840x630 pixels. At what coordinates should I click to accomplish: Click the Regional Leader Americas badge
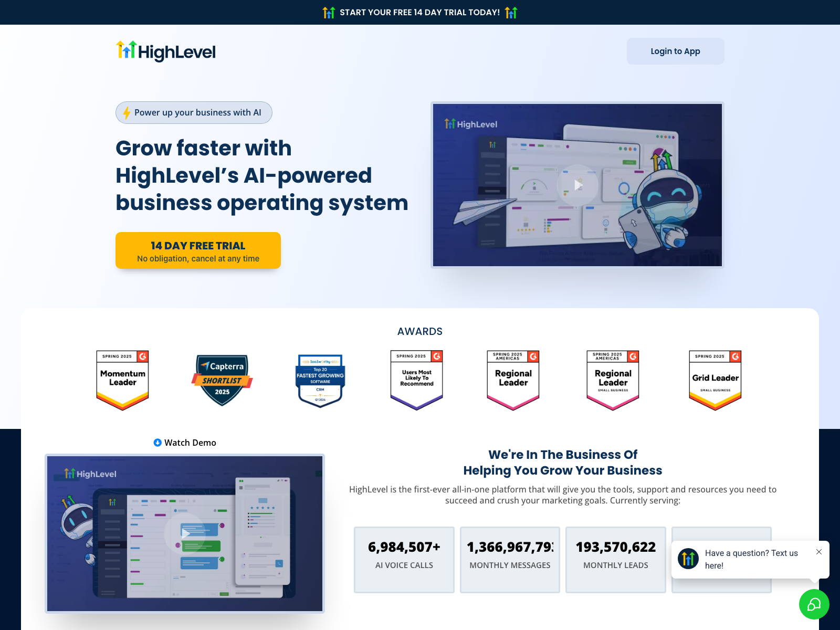pyautogui.click(x=513, y=380)
